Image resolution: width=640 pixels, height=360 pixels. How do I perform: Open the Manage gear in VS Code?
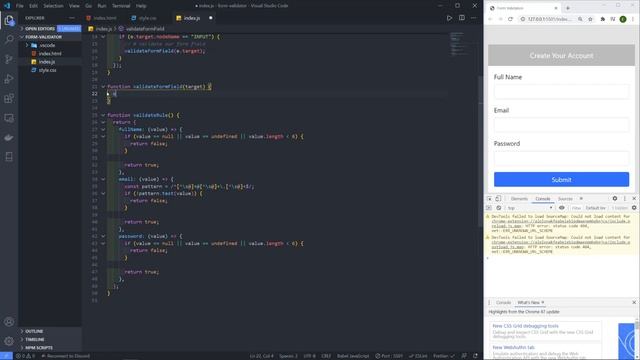[9, 341]
